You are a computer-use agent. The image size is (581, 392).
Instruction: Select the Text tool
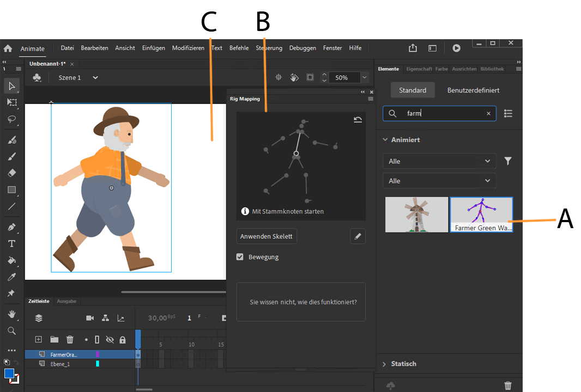(x=11, y=243)
